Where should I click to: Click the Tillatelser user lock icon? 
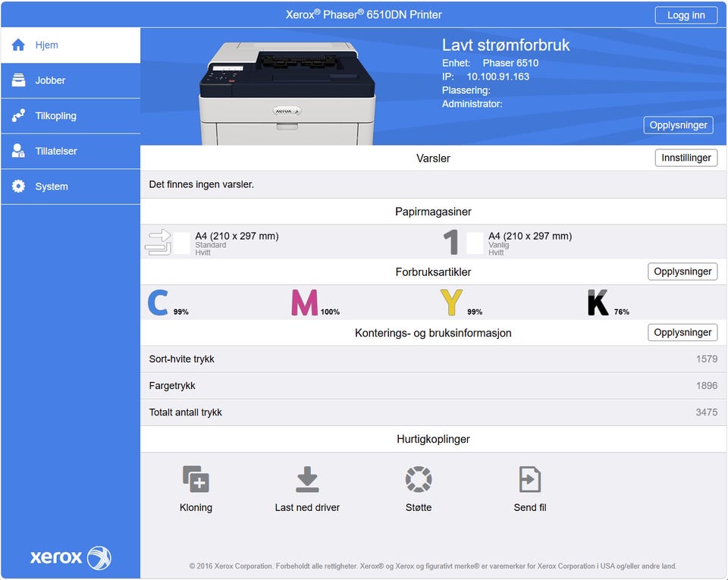tap(18, 151)
